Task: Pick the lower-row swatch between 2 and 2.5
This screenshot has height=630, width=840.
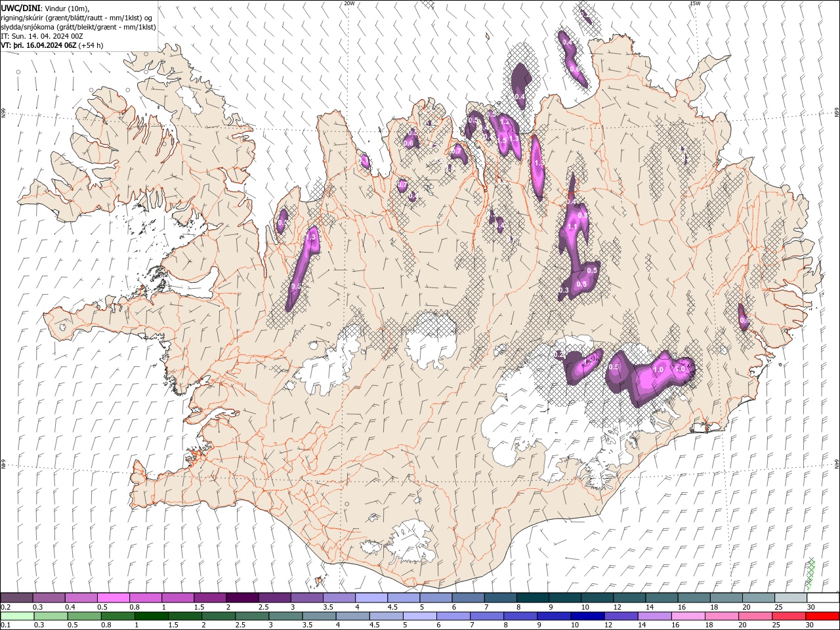Action: coord(218,616)
